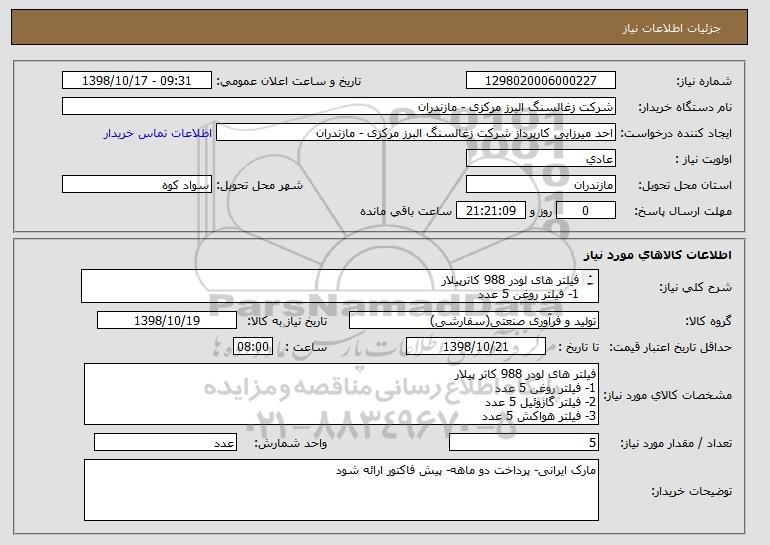The width and height of the screenshot is (770, 545).
Task: Click the header title جزئیات اطلاعات نیاز
Action: pyautogui.click(x=671, y=28)
